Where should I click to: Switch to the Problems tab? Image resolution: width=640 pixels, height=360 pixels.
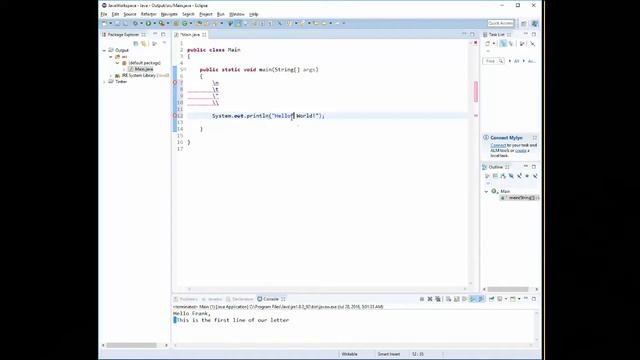coord(186,299)
